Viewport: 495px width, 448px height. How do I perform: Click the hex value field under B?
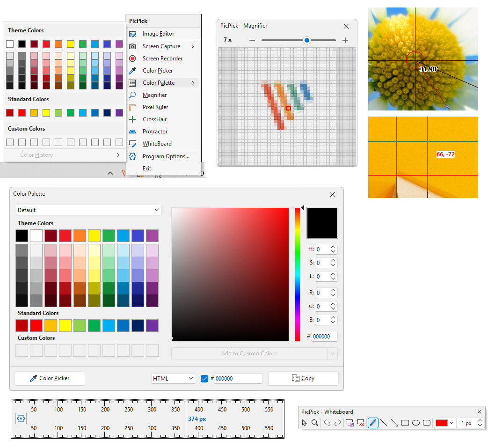(x=325, y=337)
